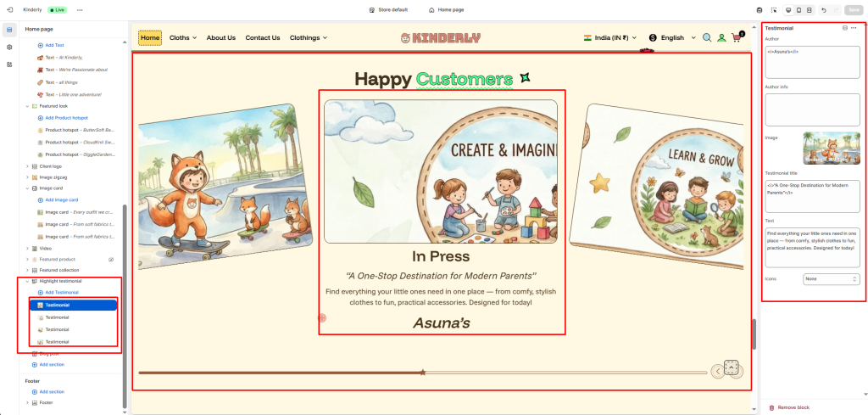Open the Icons dropdown set to None

click(832, 278)
